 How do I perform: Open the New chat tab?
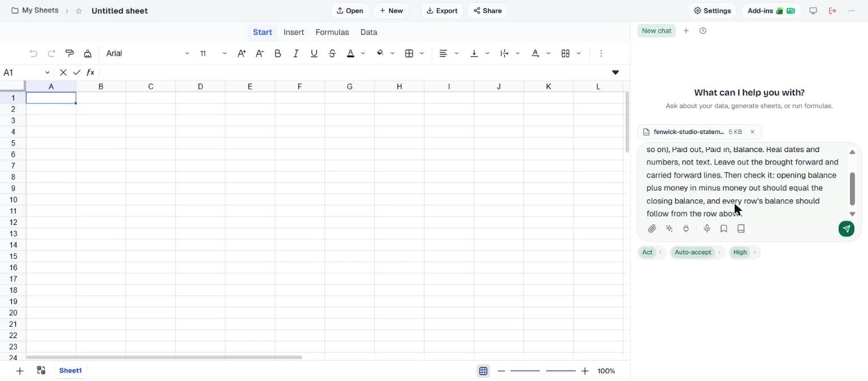coord(657,31)
